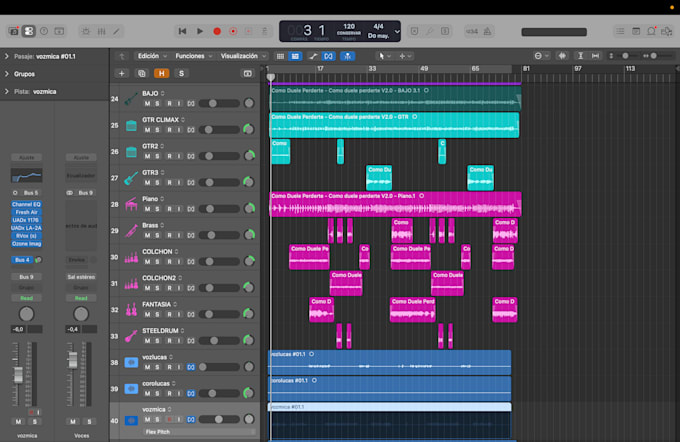Click the Bus 4 send slot
Screen dimensions: 680x442
tap(22, 260)
